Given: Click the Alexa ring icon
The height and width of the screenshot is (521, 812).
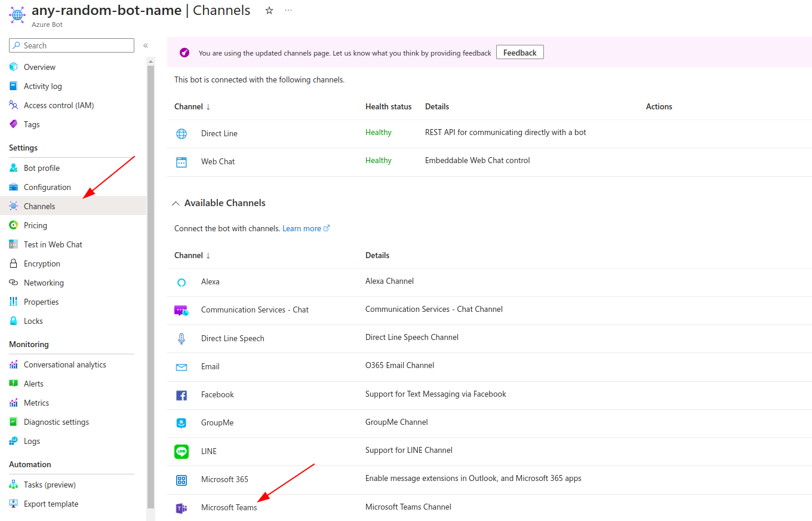Looking at the screenshot, I should pos(182,283).
